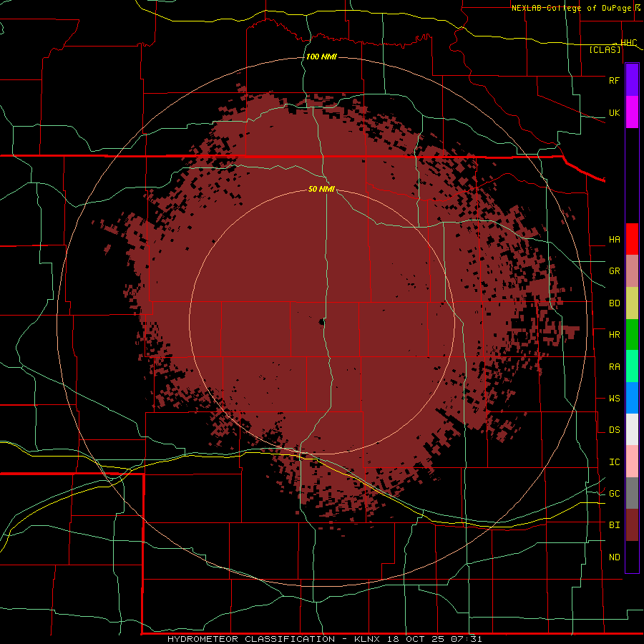644x644 pixels.
Task: Select the WS legend label
Action: pos(615,399)
